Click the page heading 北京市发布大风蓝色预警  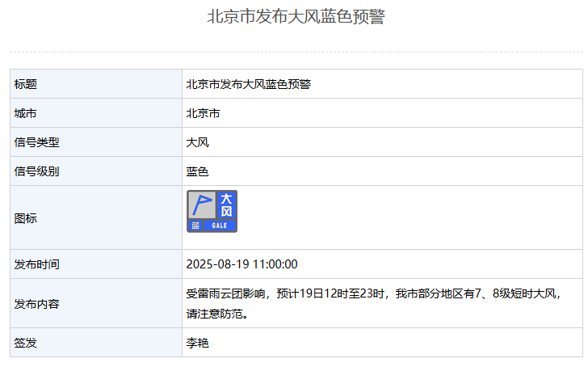pyautogui.click(x=296, y=17)
